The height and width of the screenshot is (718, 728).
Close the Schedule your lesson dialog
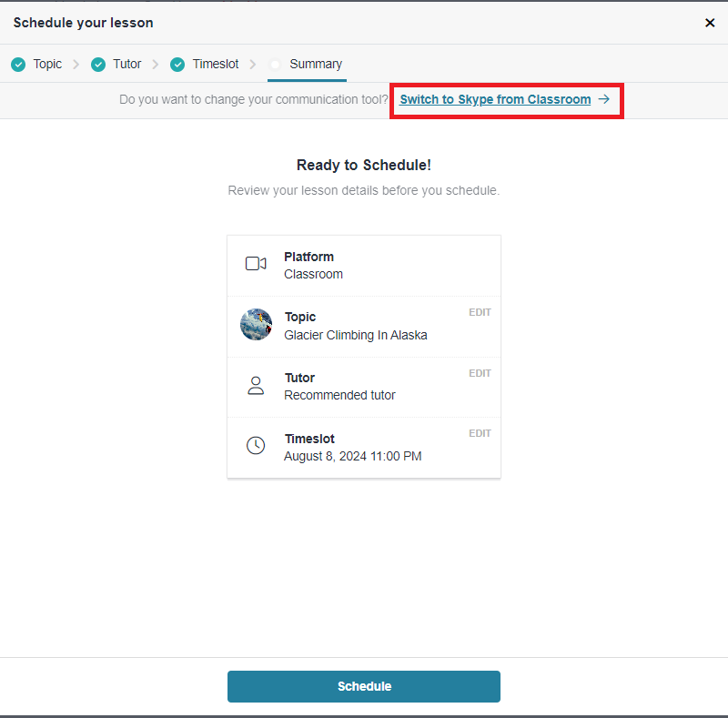point(710,23)
